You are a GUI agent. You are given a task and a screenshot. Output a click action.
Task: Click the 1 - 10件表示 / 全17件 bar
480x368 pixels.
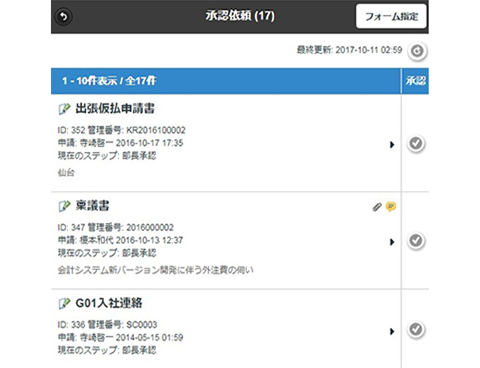click(226, 81)
